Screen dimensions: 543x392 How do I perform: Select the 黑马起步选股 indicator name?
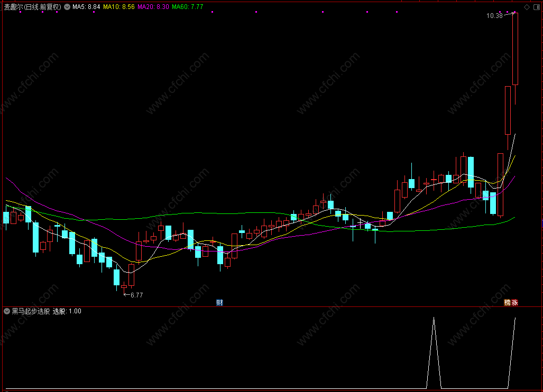31,311
